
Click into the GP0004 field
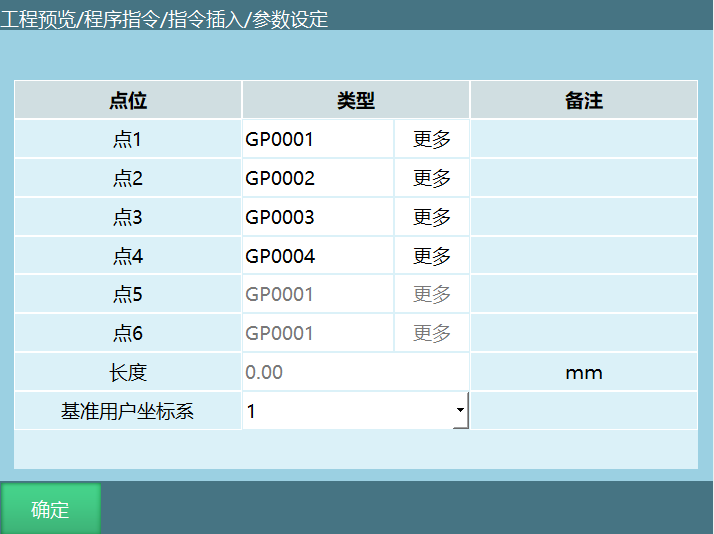[x=318, y=256]
